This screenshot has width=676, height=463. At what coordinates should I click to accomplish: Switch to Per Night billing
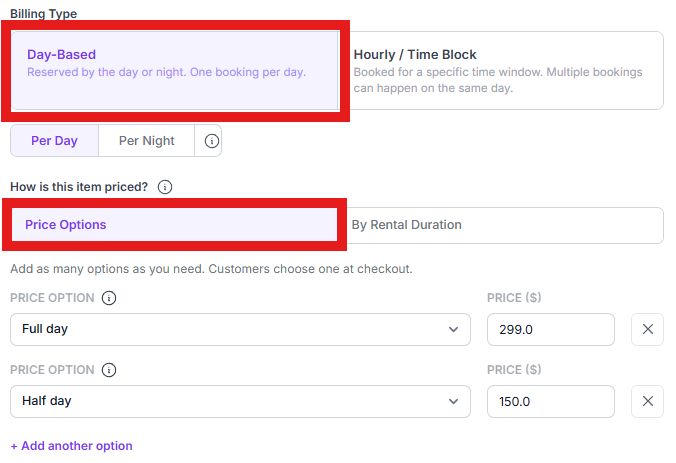pyautogui.click(x=147, y=141)
